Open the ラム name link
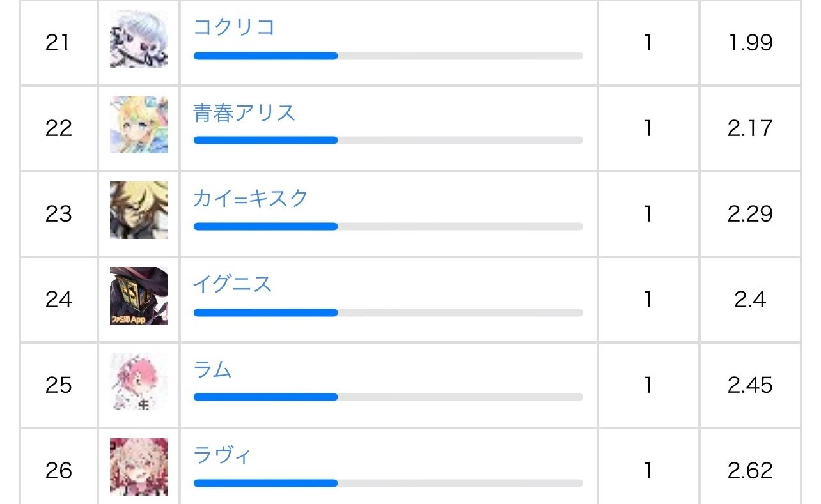 212,370
